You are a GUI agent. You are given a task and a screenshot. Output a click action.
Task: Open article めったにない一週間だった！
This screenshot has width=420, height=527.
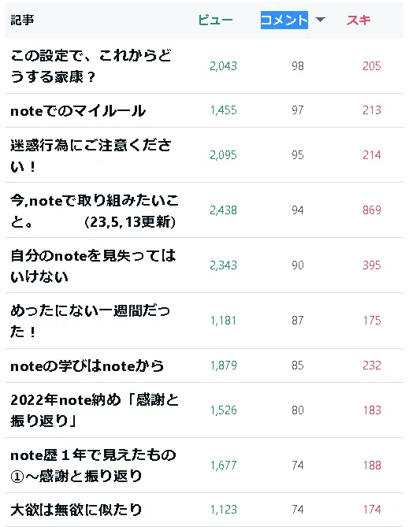[90, 321]
